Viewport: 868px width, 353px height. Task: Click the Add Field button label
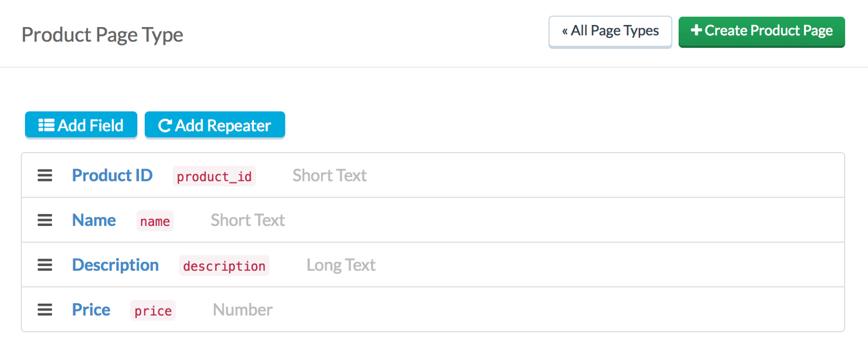coord(91,125)
